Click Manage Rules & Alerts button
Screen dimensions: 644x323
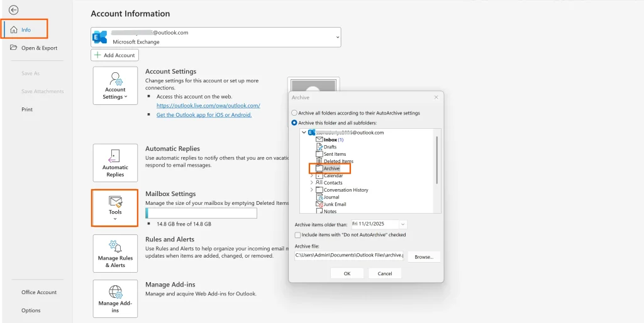point(115,254)
